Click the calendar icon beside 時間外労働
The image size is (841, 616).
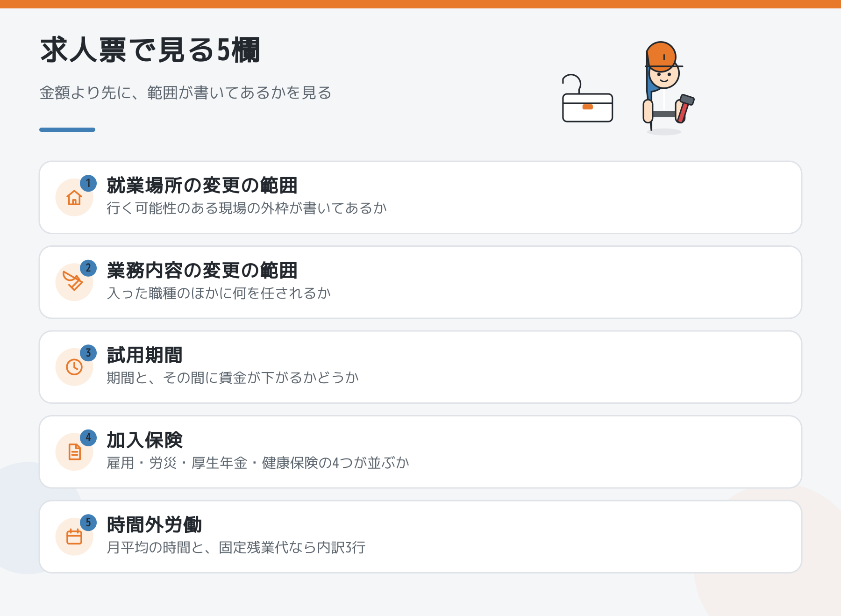coord(74,537)
